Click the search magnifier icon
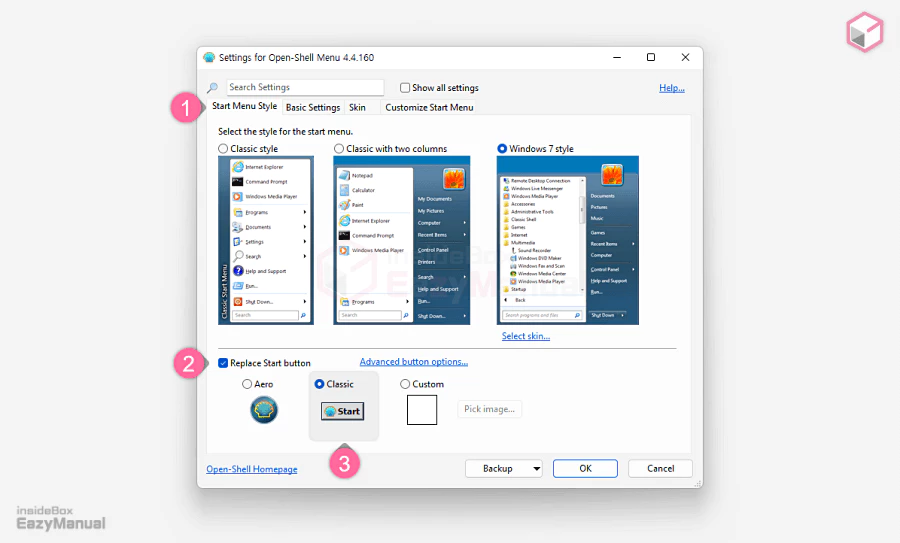Image resolution: width=900 pixels, height=543 pixels. click(x=212, y=87)
